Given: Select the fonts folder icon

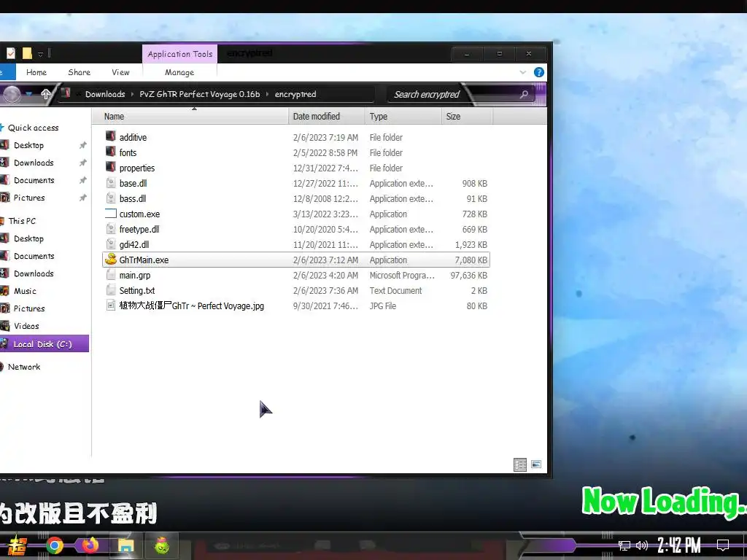Looking at the screenshot, I should tap(111, 152).
